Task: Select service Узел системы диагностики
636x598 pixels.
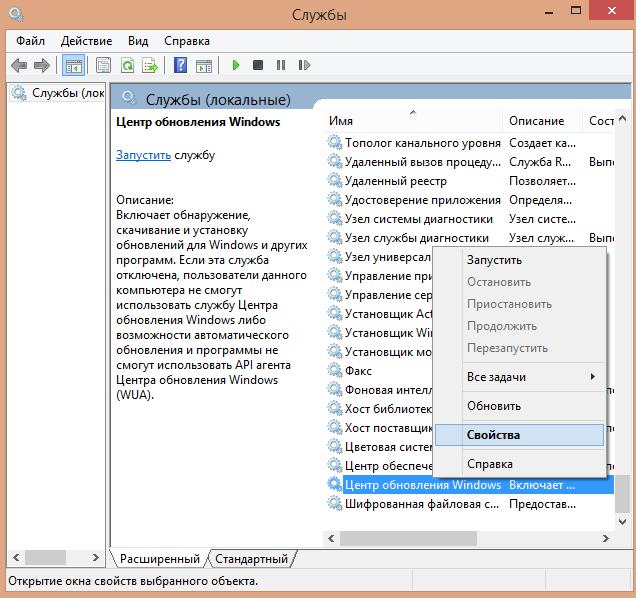Action: (x=419, y=219)
